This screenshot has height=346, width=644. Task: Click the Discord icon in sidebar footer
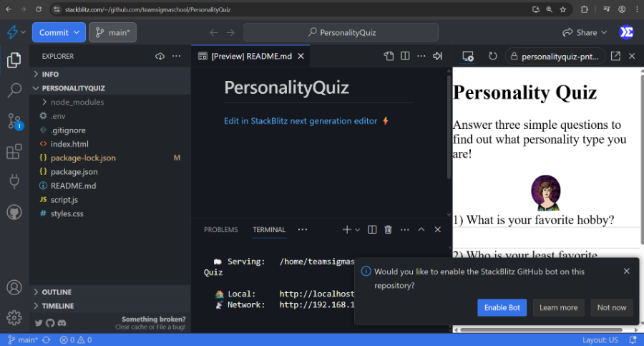[x=62, y=323]
